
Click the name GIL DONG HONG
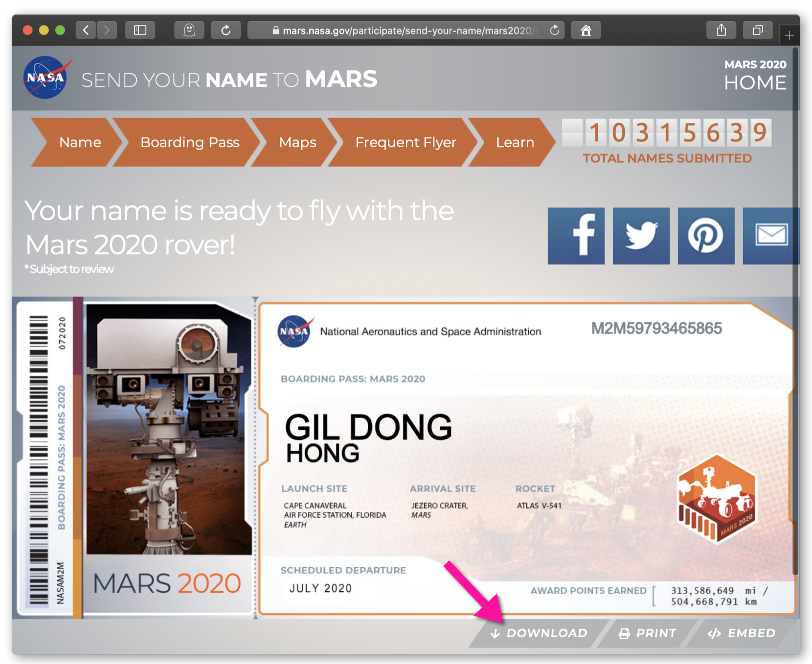(368, 438)
